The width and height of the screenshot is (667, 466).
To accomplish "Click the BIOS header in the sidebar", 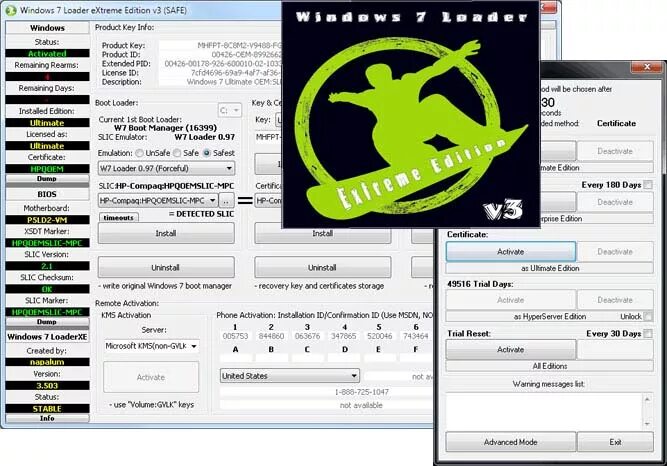I will (x=47, y=194).
